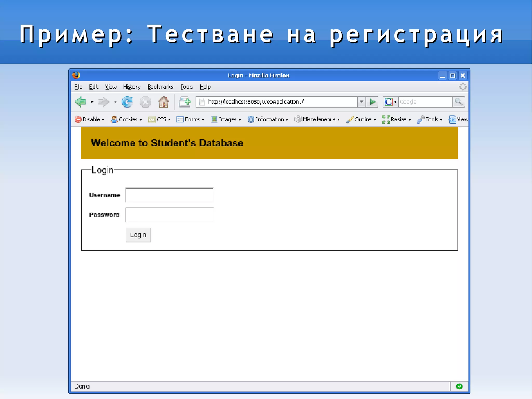Click the search magnifier icon
The width and height of the screenshot is (532, 399).
click(x=459, y=102)
